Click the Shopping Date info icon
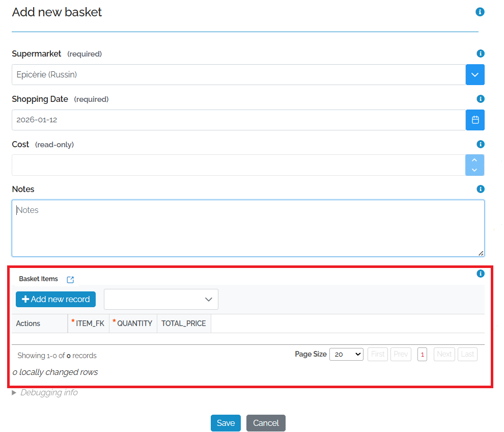504x432 pixels. click(x=480, y=99)
